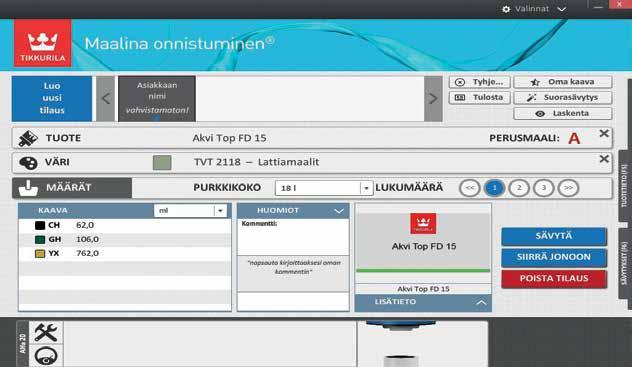
Task: Click the VÄRI palette icon
Action: click(28, 163)
